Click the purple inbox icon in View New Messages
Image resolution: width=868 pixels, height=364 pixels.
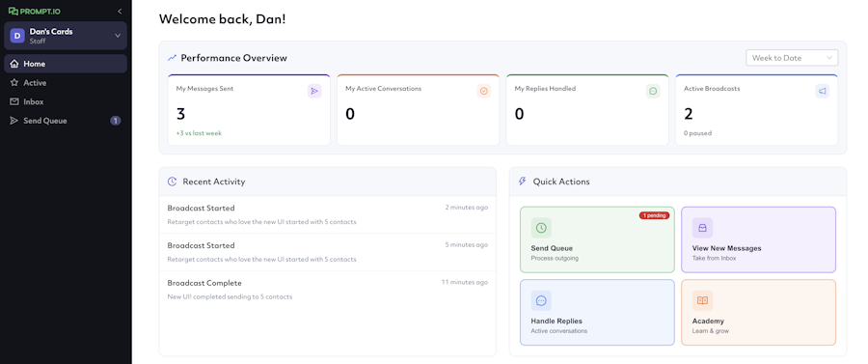pos(702,228)
